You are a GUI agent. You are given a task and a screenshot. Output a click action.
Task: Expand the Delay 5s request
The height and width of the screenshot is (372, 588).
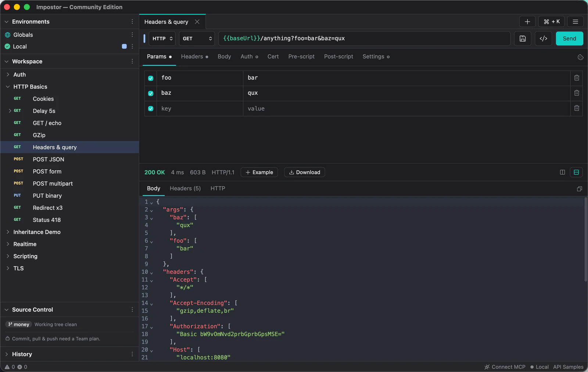10,111
